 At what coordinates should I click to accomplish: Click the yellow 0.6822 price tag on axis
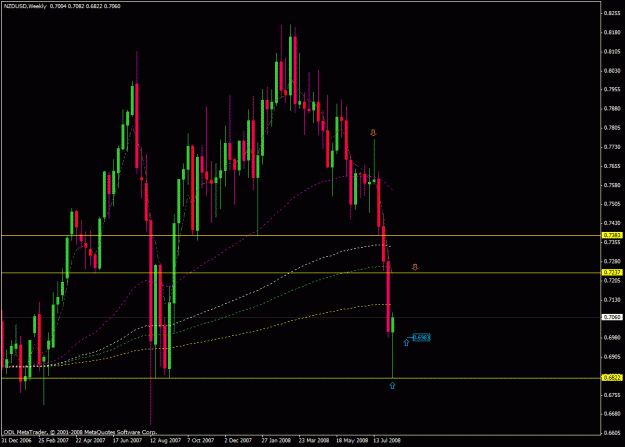[x=612, y=378]
